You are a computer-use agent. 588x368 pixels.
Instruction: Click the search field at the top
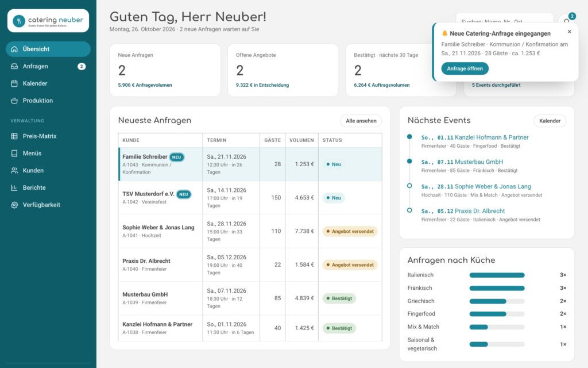click(x=504, y=20)
